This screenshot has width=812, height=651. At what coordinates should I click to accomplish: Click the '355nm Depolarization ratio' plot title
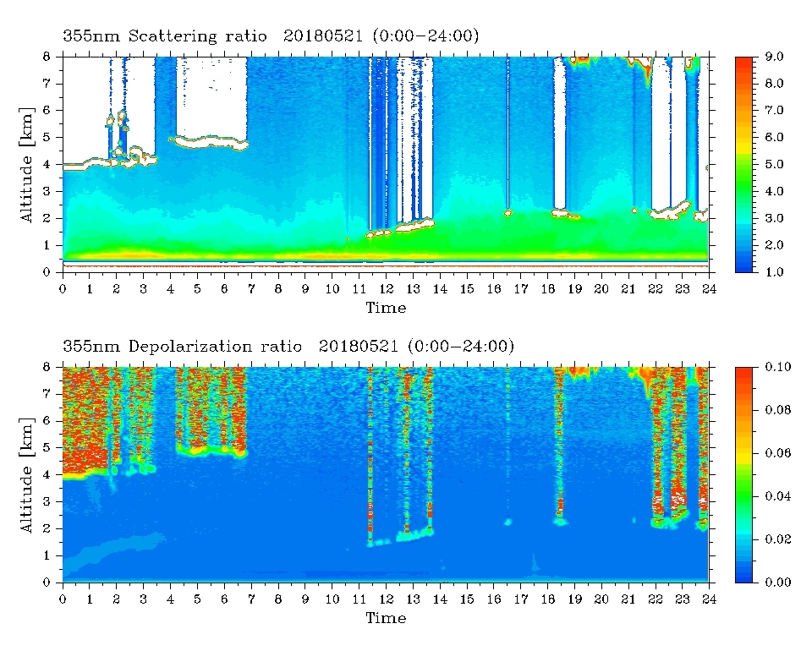183,346
